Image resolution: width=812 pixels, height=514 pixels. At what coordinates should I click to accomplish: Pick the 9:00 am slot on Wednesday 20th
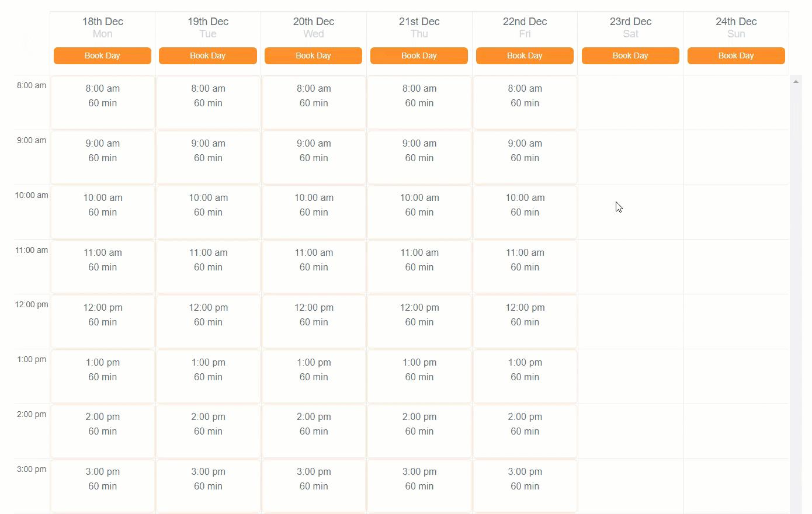(314, 157)
